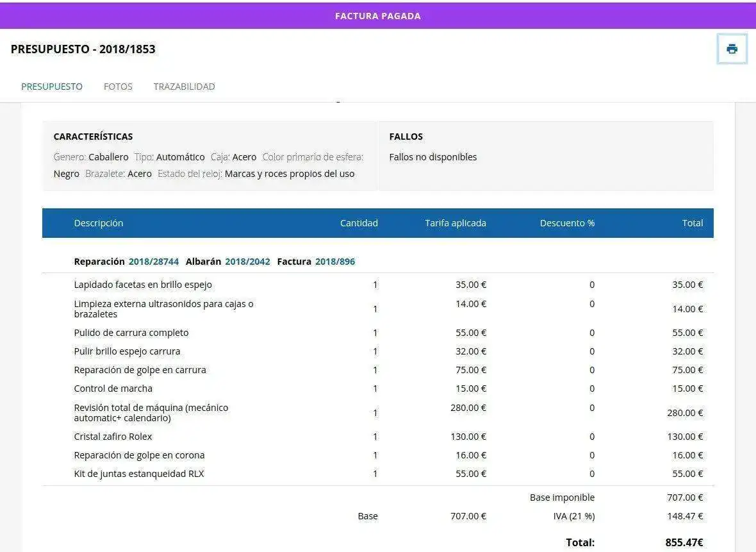Open Albarán link 2018/2042
This screenshot has height=552, width=756.
tap(247, 262)
